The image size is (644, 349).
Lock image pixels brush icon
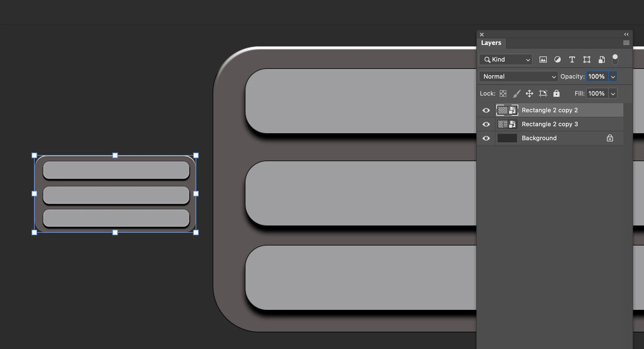click(516, 93)
